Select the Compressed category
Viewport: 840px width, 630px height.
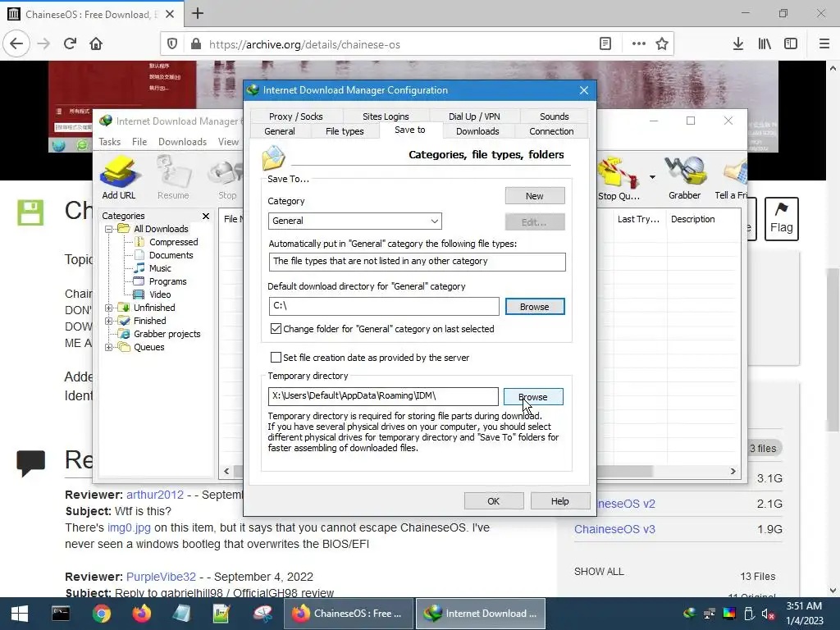(173, 242)
